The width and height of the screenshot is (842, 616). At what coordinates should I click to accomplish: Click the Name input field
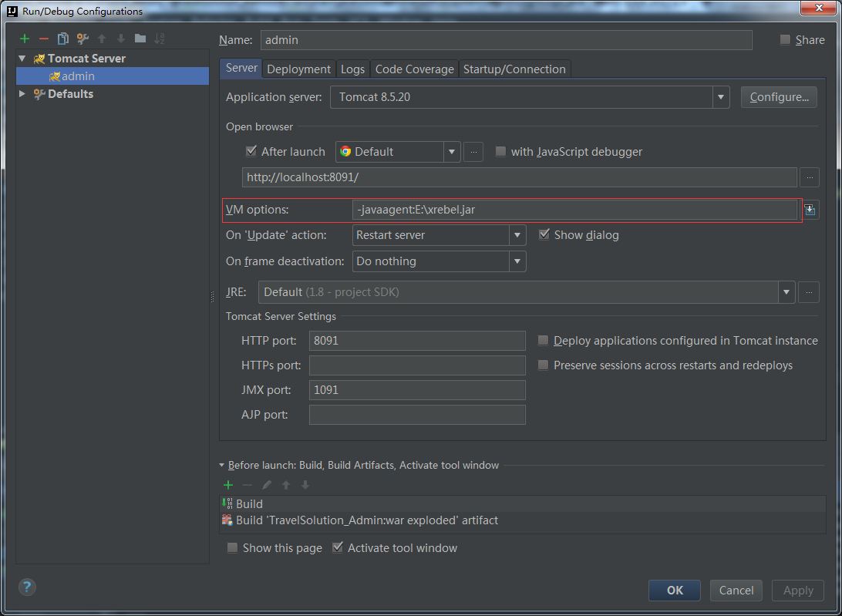click(507, 40)
